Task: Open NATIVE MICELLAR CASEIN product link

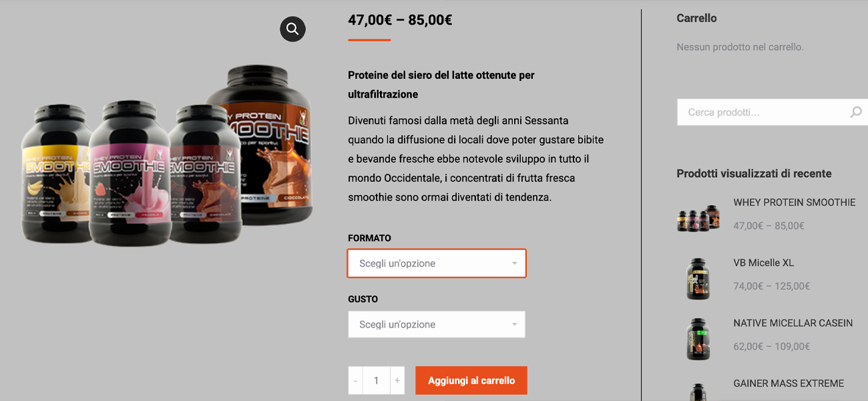Action: coord(793,323)
